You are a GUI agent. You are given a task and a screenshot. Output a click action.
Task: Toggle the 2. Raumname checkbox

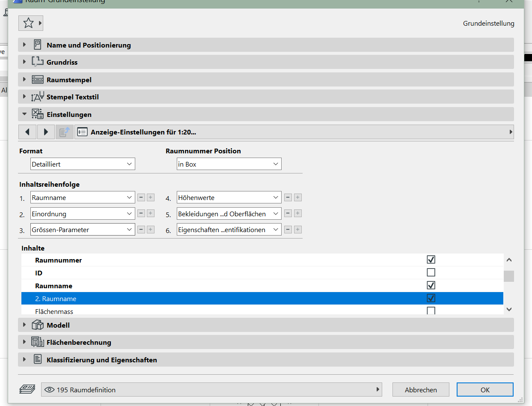pos(431,298)
